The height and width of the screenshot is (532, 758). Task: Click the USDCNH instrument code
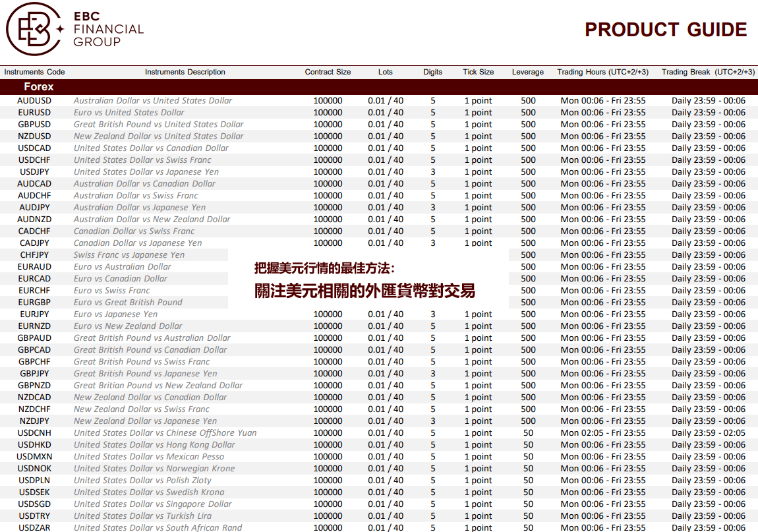tap(34, 433)
